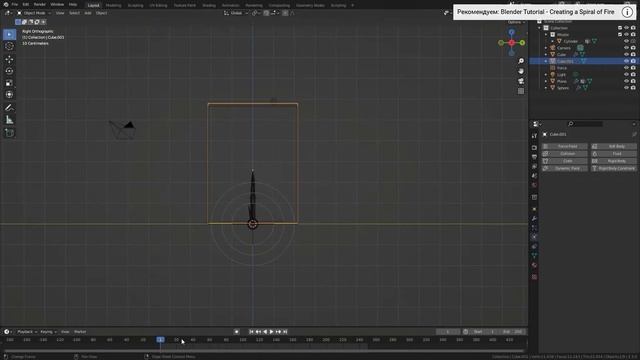
Task: Add Rigid Body physics
Action: [x=614, y=161]
